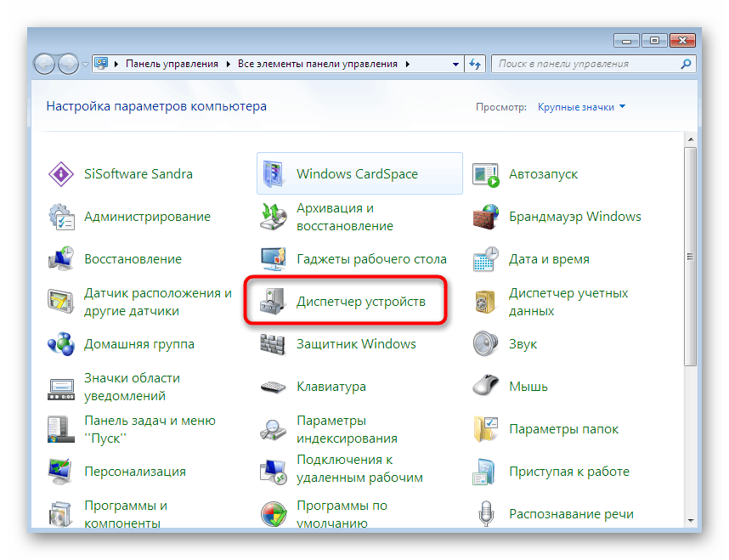Viewport: 729px width, 560px height.
Task: Open the Мышь icon
Action: tap(486, 385)
